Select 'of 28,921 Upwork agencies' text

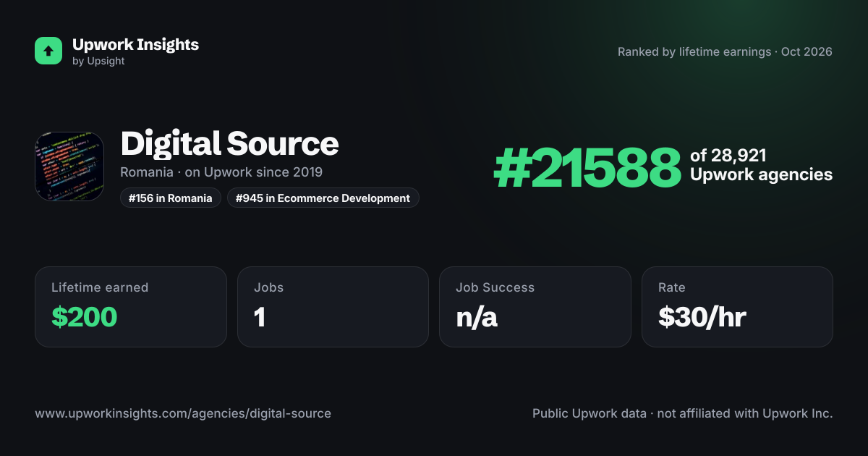click(x=761, y=165)
